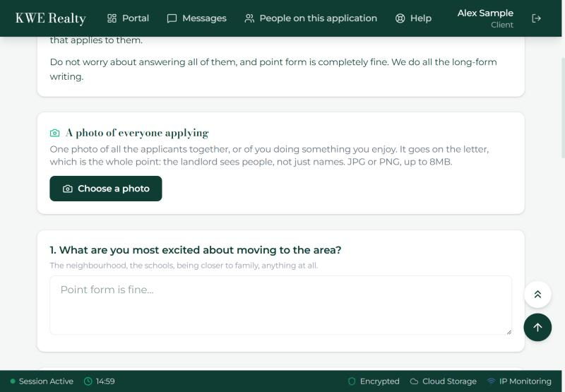The image size is (565, 392).
Task: Click the Cloud Storage status label
Action: coord(449,381)
